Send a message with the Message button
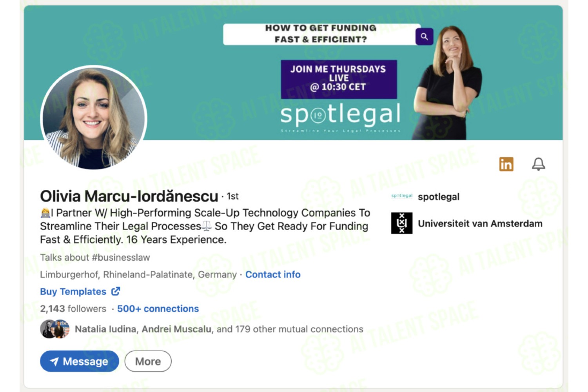The height and width of the screenshot is (392, 588). [x=80, y=361]
